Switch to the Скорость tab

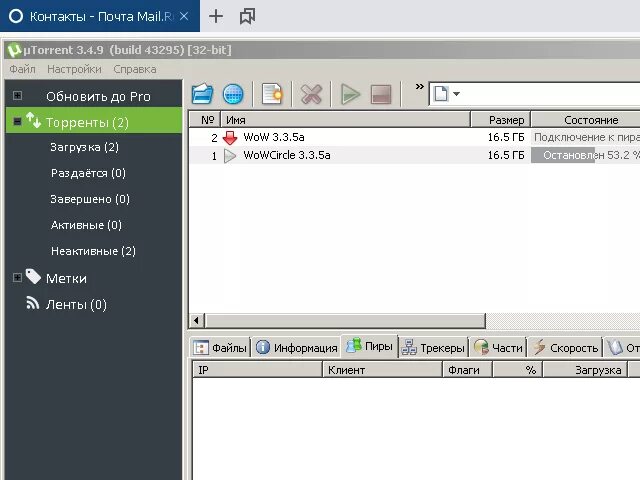click(566, 347)
